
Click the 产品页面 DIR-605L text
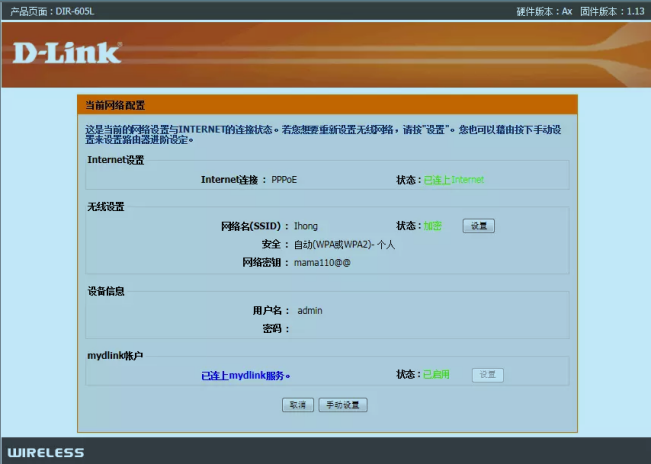tap(52, 11)
